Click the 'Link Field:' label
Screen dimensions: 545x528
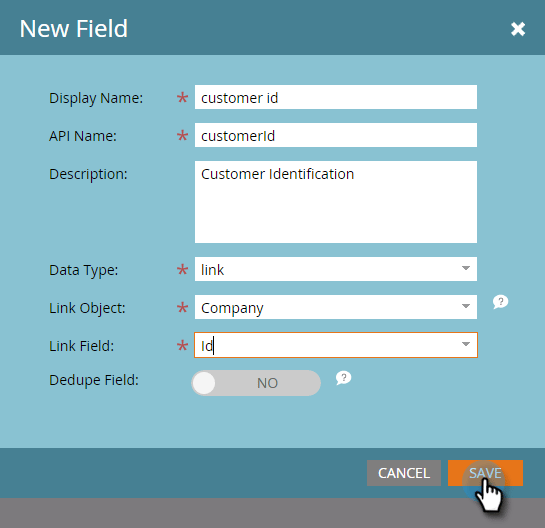coord(81,346)
